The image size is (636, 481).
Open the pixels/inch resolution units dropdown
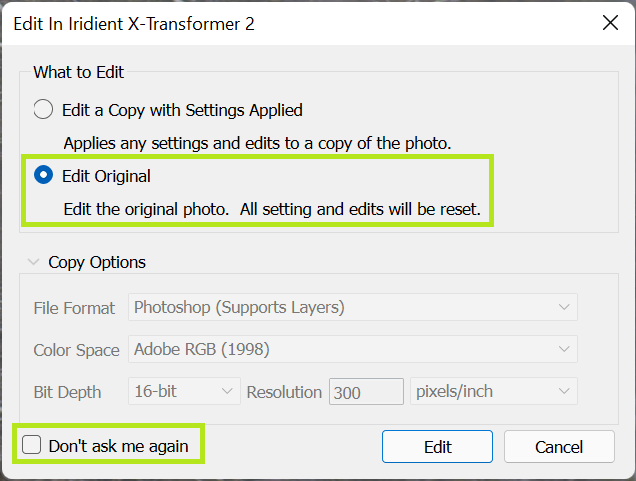[494, 391]
